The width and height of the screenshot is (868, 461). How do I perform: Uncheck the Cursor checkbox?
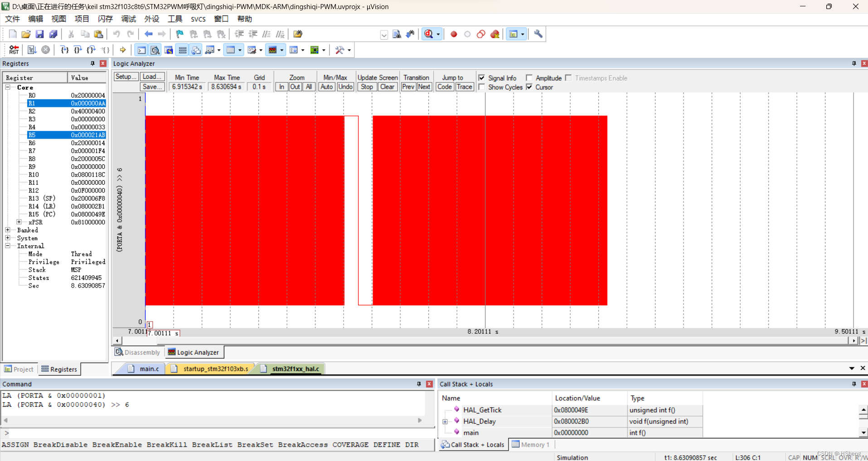(529, 87)
